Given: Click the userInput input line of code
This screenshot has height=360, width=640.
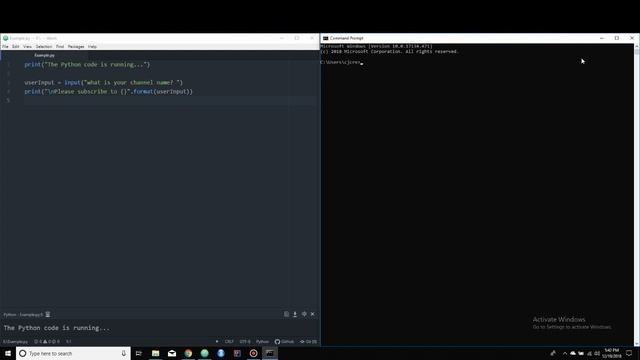Looking at the screenshot, I should [104, 82].
